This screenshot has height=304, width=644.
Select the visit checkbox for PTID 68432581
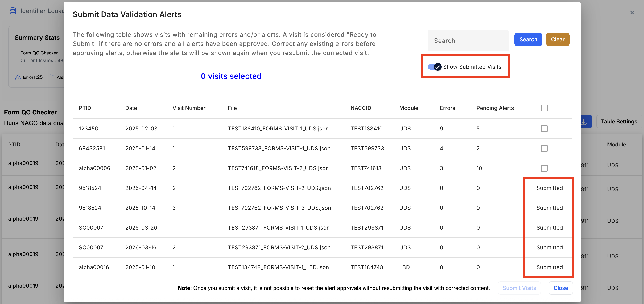point(544,149)
